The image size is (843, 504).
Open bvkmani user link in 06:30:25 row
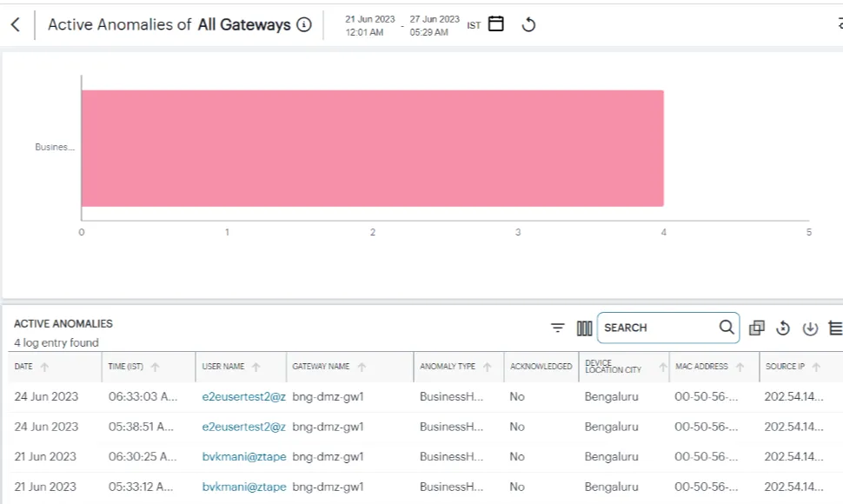[x=244, y=457]
